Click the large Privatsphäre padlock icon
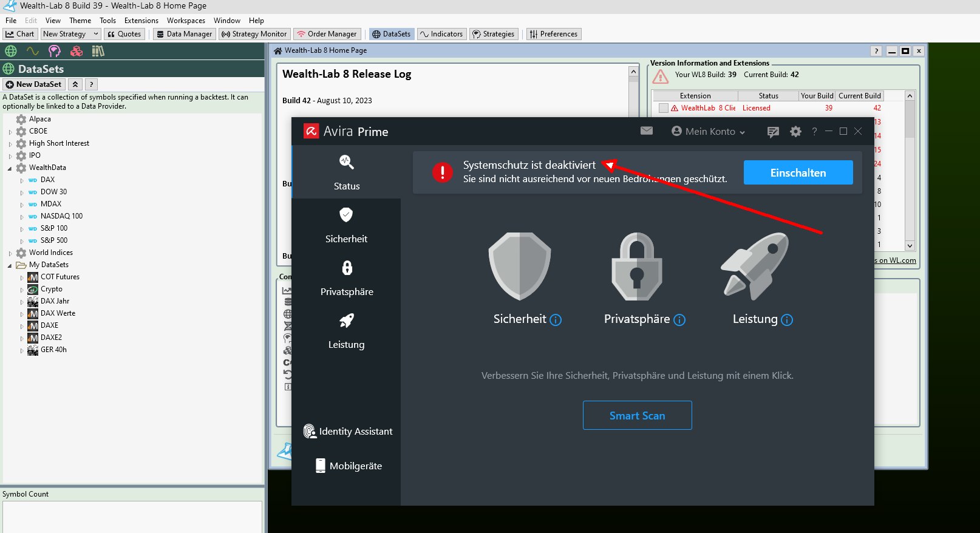The image size is (980, 533). point(636,266)
